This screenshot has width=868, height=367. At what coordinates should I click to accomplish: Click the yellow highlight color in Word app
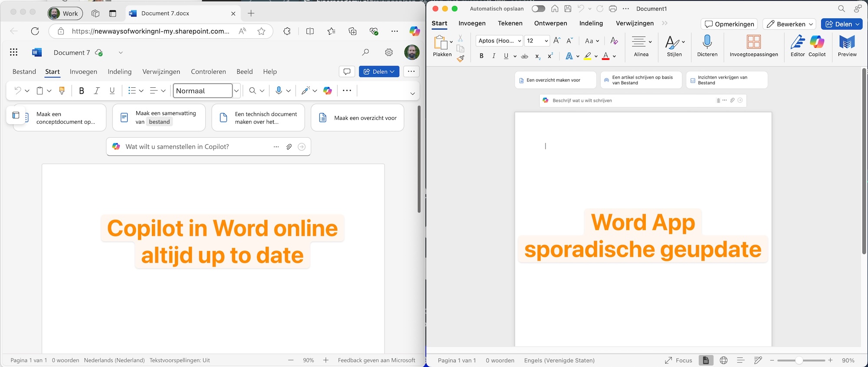tap(588, 56)
